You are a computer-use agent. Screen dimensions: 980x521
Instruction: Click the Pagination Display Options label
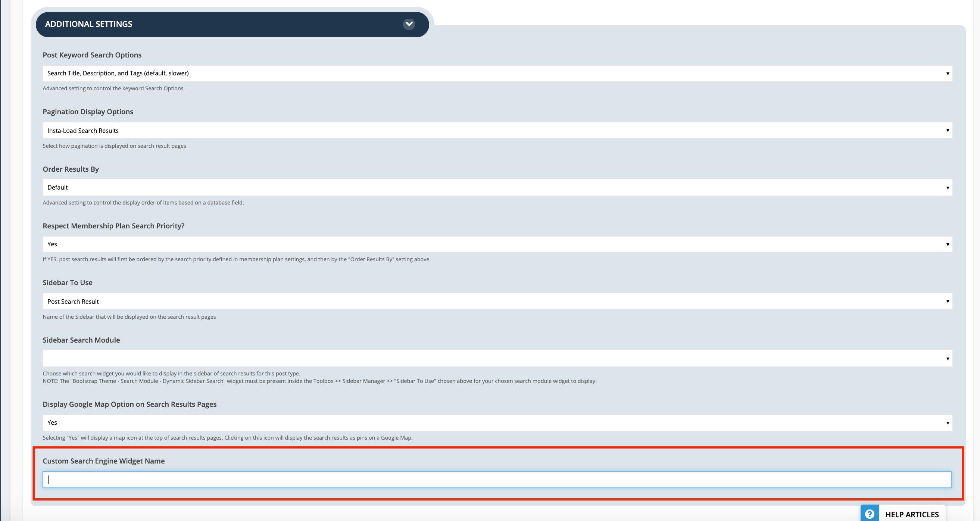(88, 112)
